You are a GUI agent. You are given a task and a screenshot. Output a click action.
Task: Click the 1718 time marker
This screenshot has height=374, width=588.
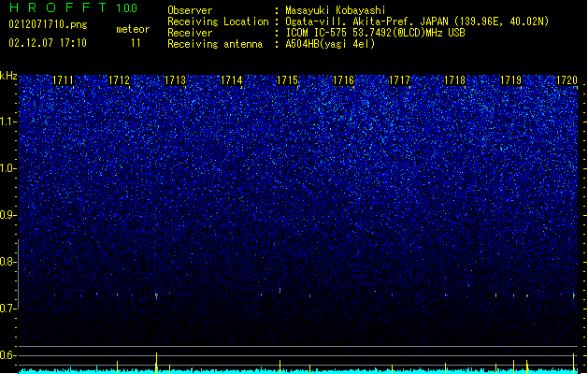[455, 80]
